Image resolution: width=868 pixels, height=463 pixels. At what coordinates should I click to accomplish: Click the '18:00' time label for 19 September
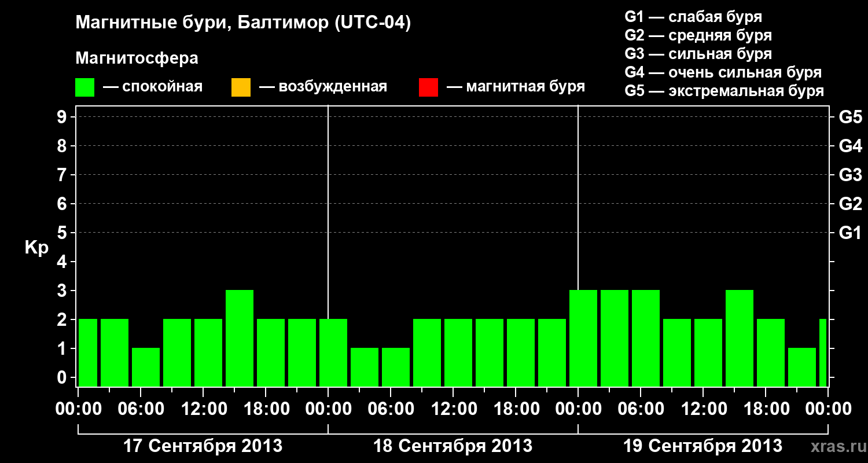click(x=766, y=409)
